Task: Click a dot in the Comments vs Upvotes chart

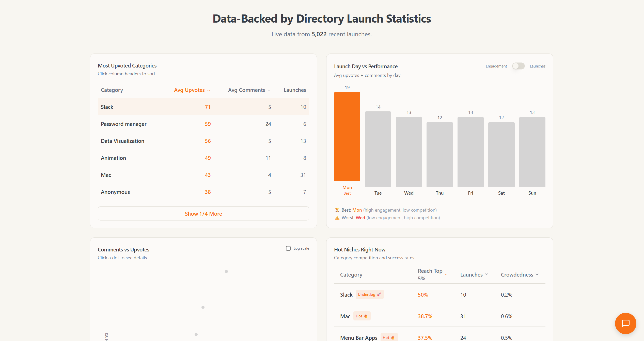Action: pyautogui.click(x=226, y=271)
